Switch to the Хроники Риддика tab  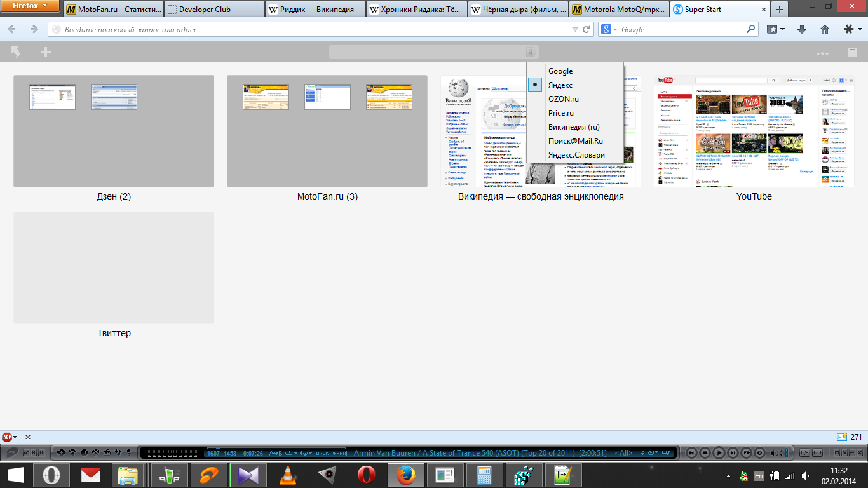(x=416, y=10)
